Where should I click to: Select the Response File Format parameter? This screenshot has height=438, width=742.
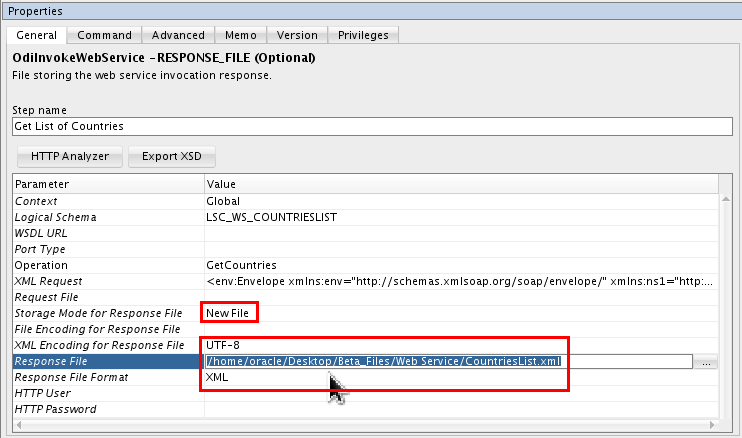(108, 377)
